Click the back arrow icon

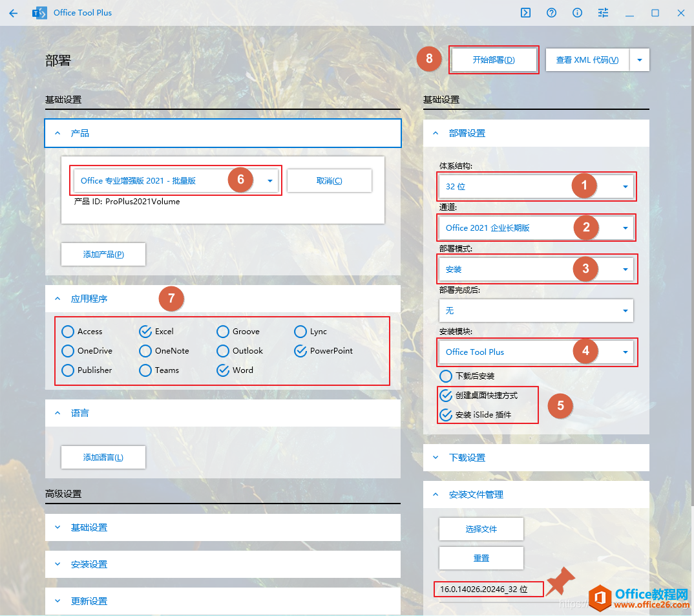(14, 13)
